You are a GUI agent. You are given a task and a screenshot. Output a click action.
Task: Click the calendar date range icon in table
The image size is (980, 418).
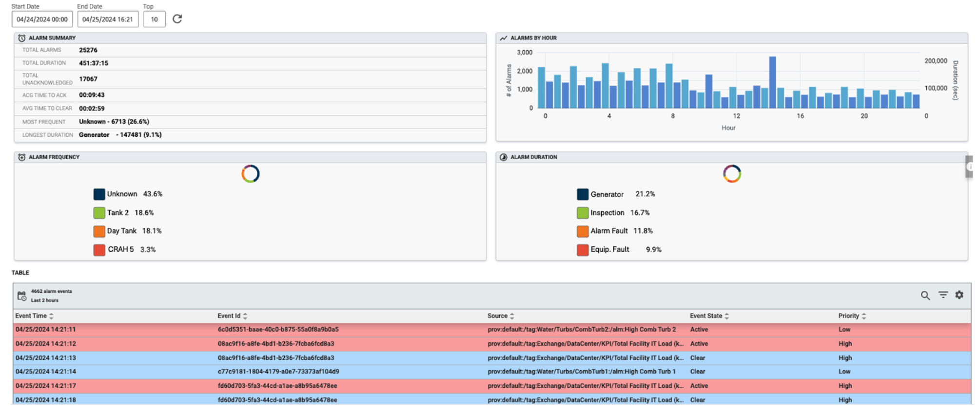(x=22, y=296)
